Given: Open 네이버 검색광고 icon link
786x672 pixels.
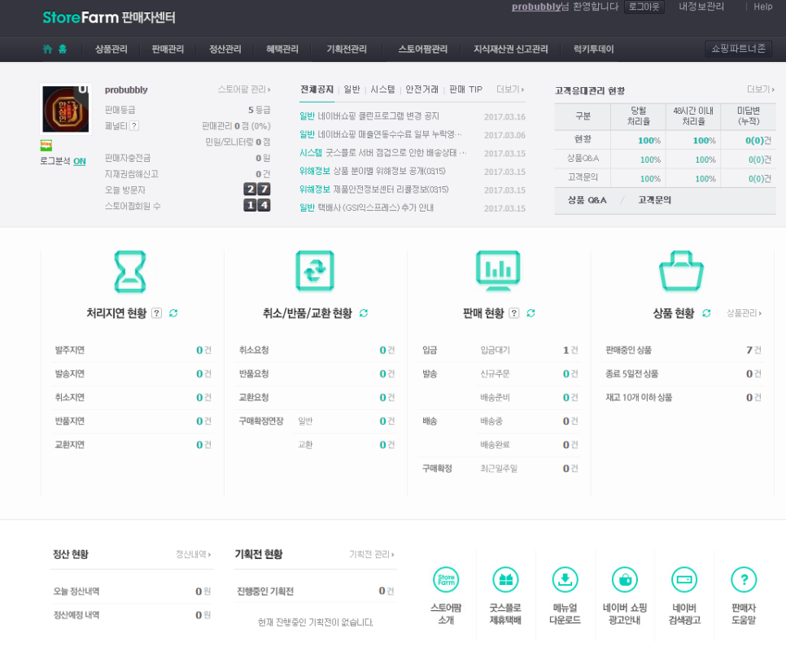Looking at the screenshot, I should pos(684,580).
